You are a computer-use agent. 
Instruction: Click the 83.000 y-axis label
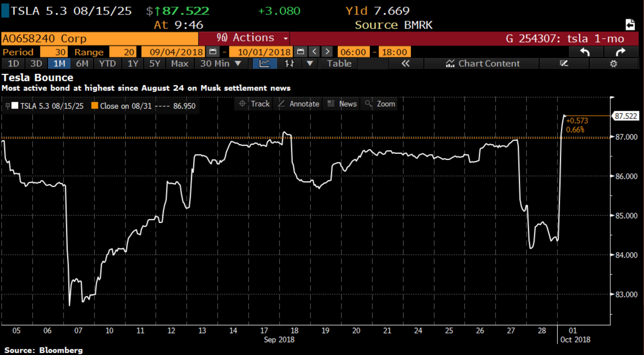click(x=626, y=294)
